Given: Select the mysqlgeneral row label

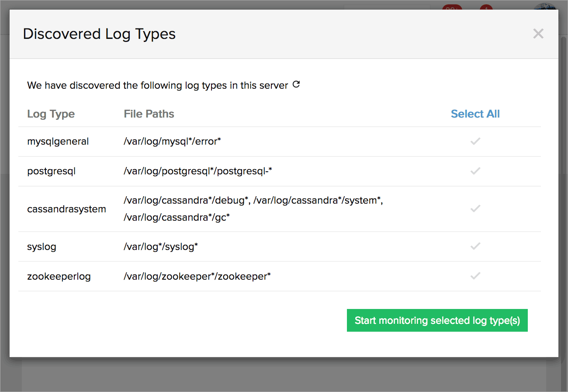Looking at the screenshot, I should click(58, 141).
